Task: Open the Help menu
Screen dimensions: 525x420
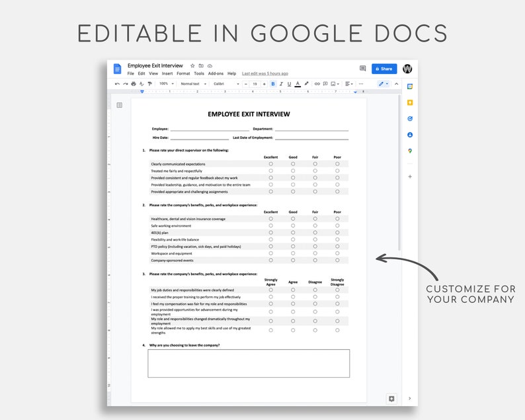Action: (231, 73)
